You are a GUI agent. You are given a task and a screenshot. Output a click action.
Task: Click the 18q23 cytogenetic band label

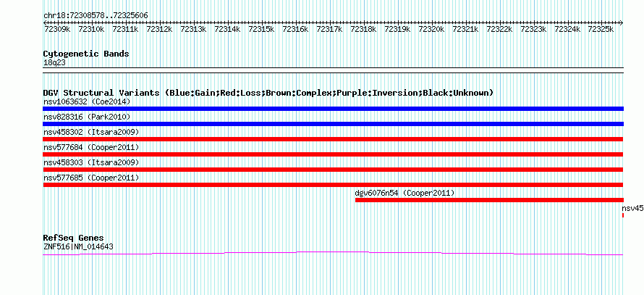pyautogui.click(x=54, y=63)
